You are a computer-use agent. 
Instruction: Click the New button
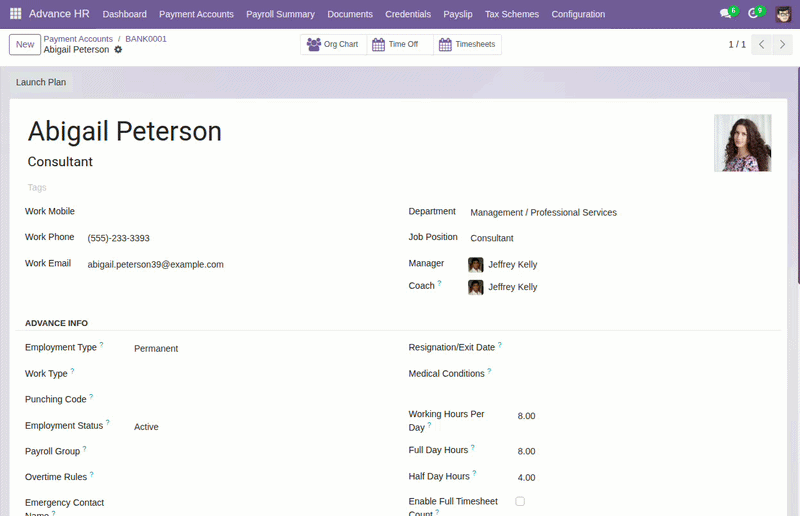point(24,44)
